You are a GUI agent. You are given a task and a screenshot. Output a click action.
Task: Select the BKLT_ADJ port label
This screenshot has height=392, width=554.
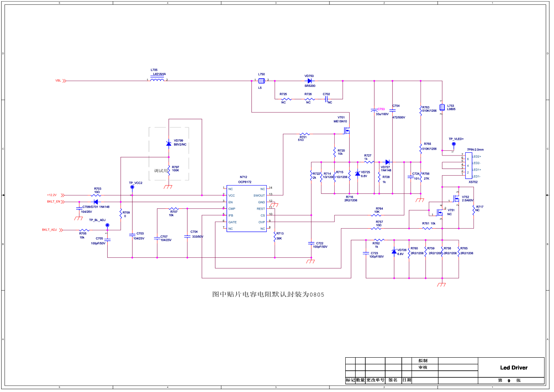coord(50,230)
